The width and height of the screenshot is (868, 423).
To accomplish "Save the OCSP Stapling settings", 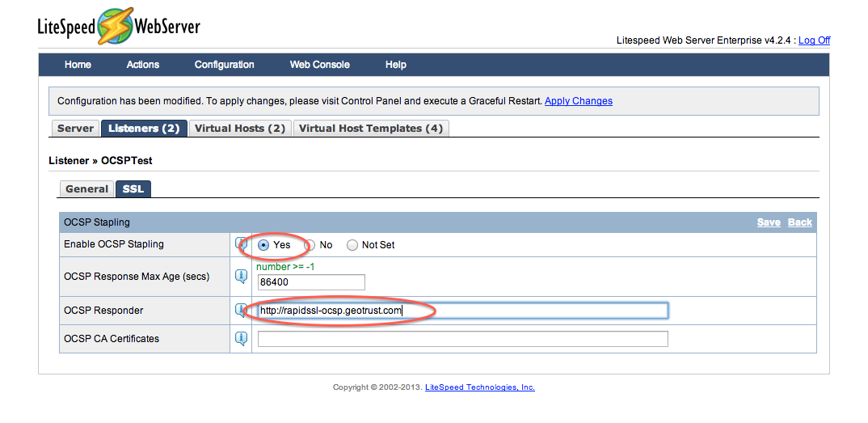I will tap(769, 222).
